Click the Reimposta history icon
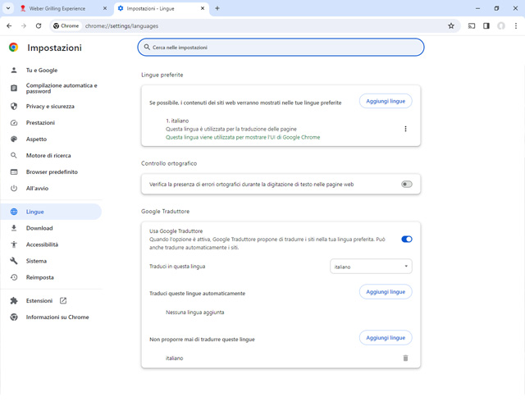 click(x=14, y=277)
